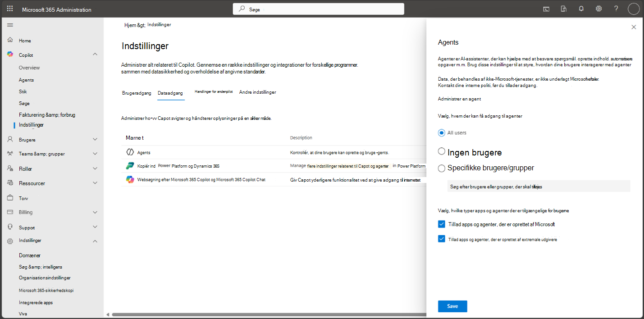Screen dimensions: 644x319
Task: Uncheck apps from extremale udgivere checkbox
Action: (442, 239)
